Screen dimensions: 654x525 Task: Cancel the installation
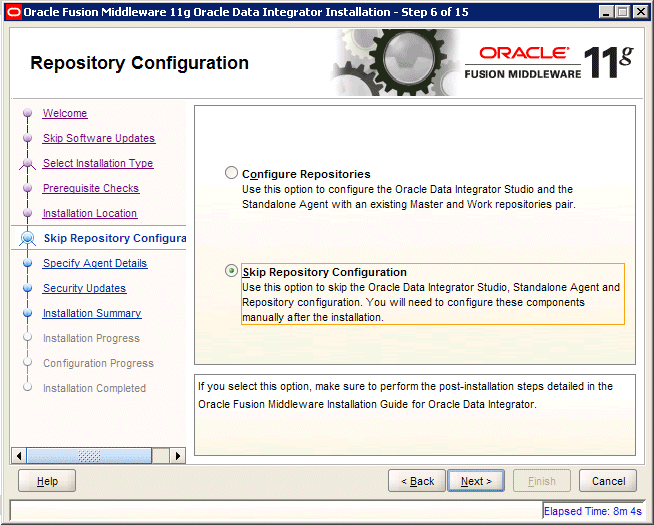608,481
